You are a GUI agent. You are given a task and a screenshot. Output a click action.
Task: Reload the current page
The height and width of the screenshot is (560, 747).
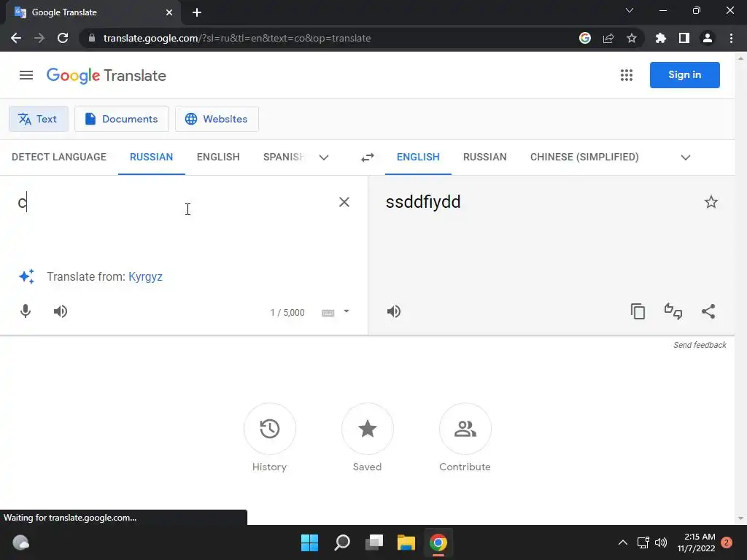click(63, 38)
